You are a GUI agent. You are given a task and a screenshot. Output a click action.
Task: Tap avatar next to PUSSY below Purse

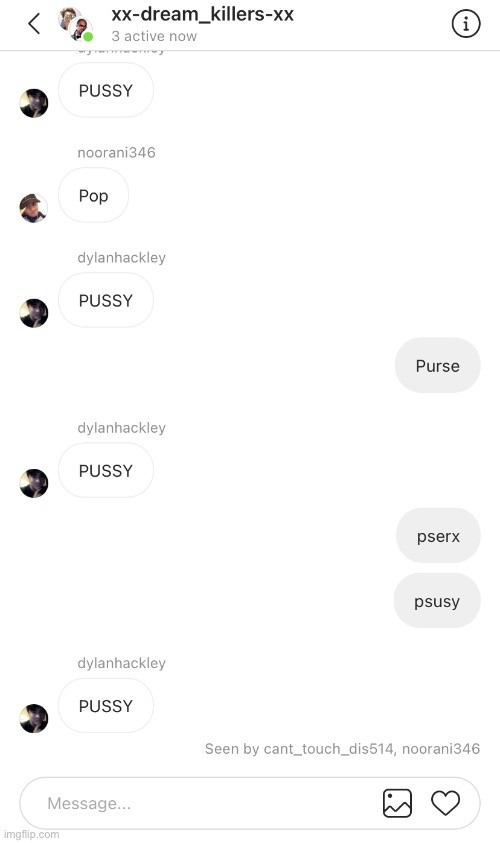coord(34,483)
